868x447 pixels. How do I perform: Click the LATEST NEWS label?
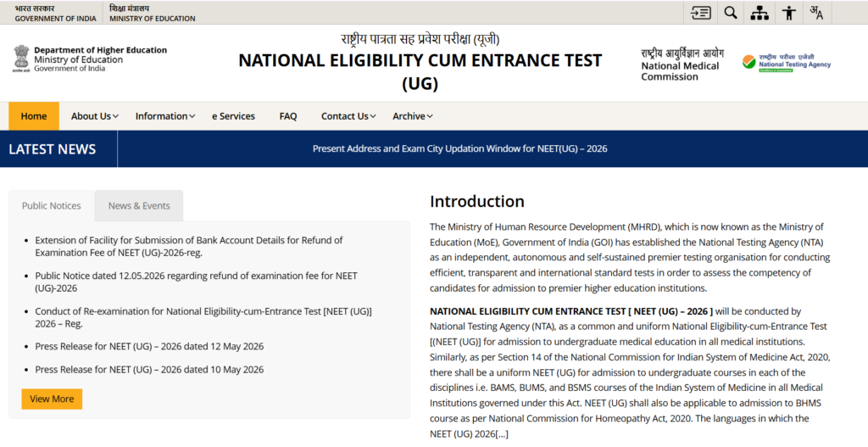point(52,149)
